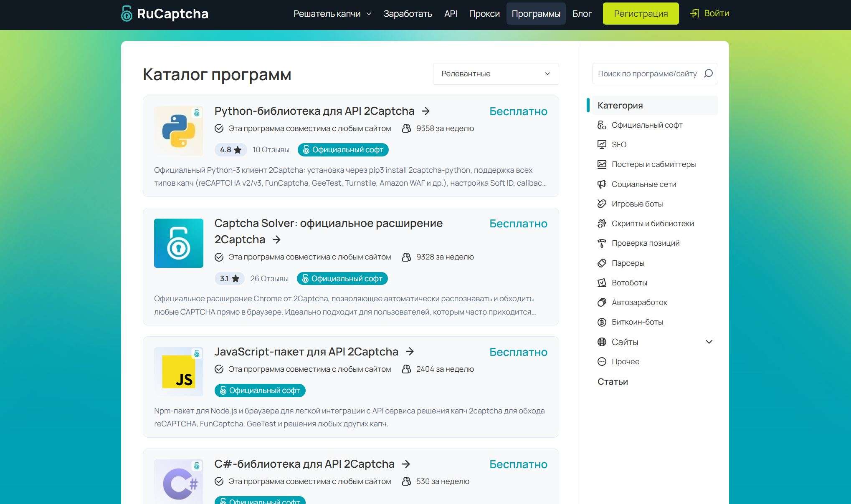851x504 pixels.
Task: Click the Поиск по программе/сайту input field
Action: point(647,74)
